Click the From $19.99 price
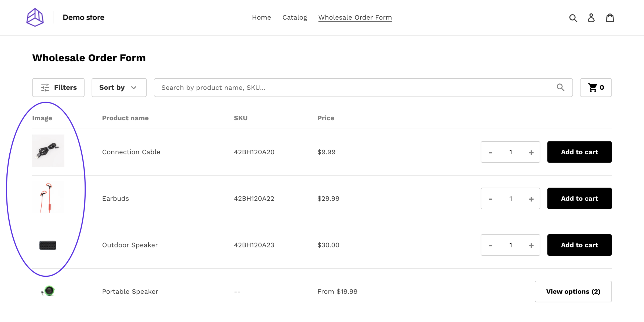The height and width of the screenshot is (322, 644). click(x=337, y=291)
